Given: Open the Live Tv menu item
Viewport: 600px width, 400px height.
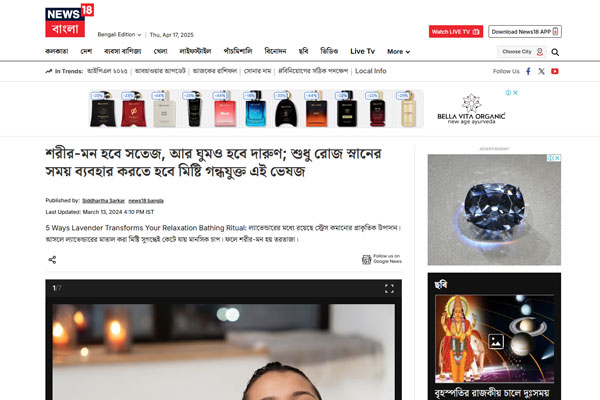Looking at the screenshot, I should (362, 51).
